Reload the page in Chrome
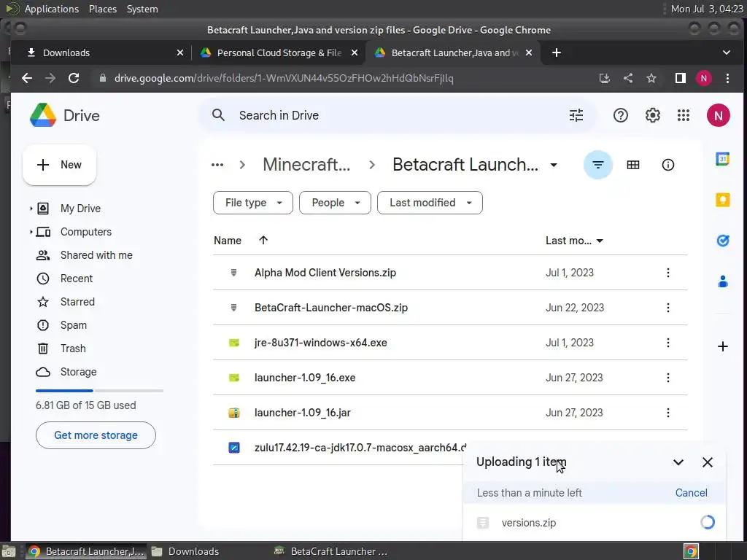747x560 pixels. point(74,78)
